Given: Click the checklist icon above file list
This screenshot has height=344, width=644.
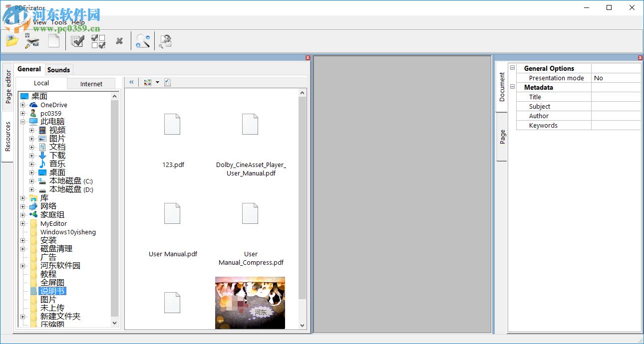Looking at the screenshot, I should click(167, 82).
